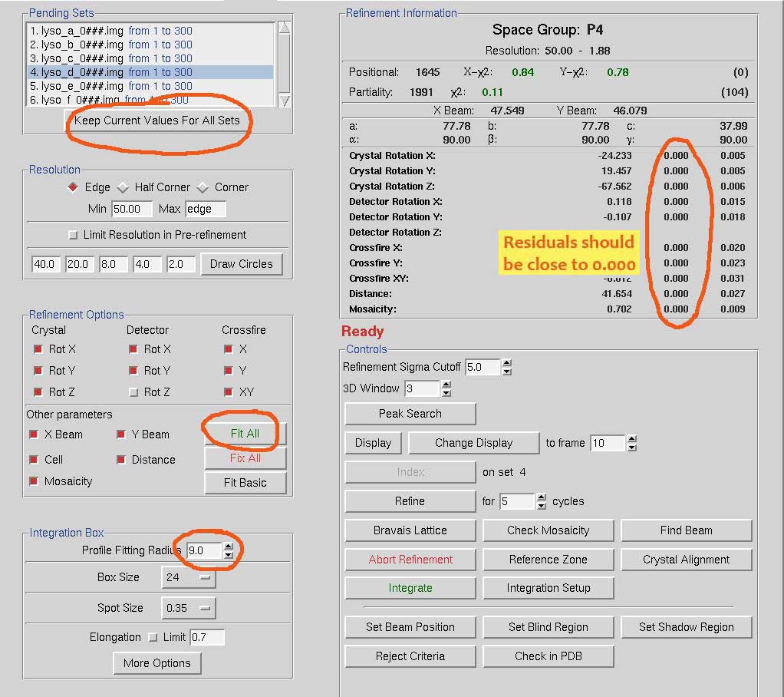The width and height of the screenshot is (784, 697).
Task: Click Keep Current Values For All Sets
Action: click(157, 121)
